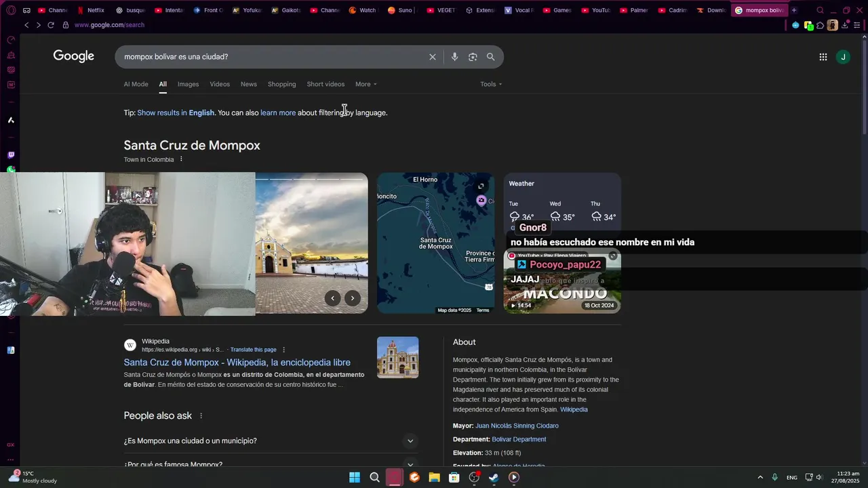Switch to the Suno browser tab
Screen dimensions: 868x488
coord(403,10)
